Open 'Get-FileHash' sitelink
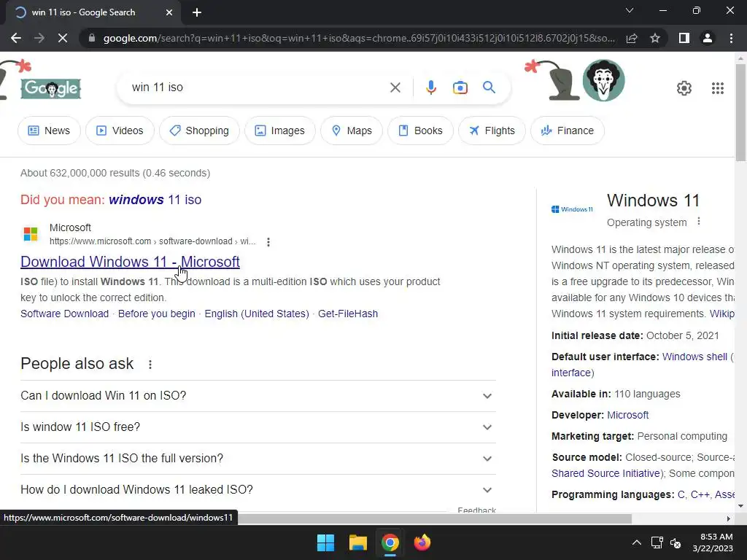Screen dimensions: 747x560 point(348,314)
